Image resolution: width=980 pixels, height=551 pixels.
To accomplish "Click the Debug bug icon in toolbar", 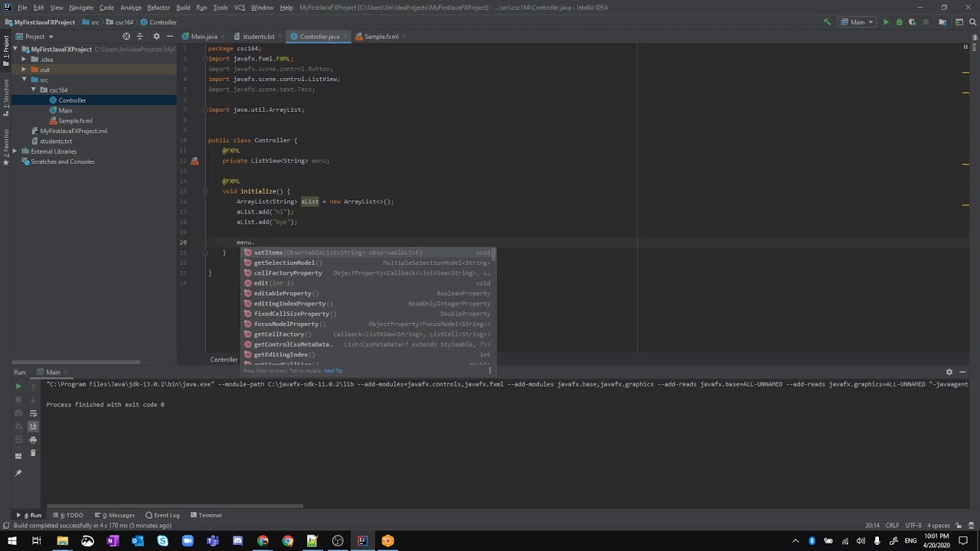I will pos(899,22).
